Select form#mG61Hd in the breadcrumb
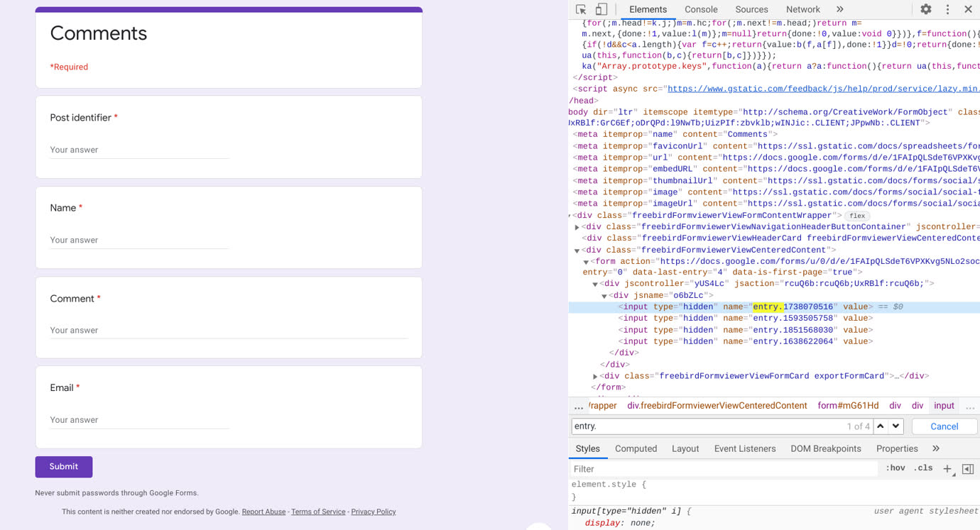980x530 pixels. coord(848,406)
